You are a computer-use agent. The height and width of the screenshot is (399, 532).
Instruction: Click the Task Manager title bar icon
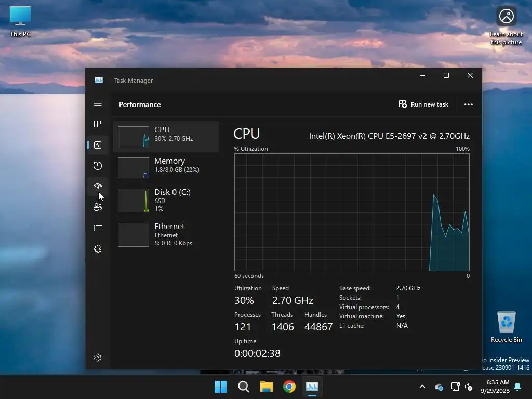[99, 80]
